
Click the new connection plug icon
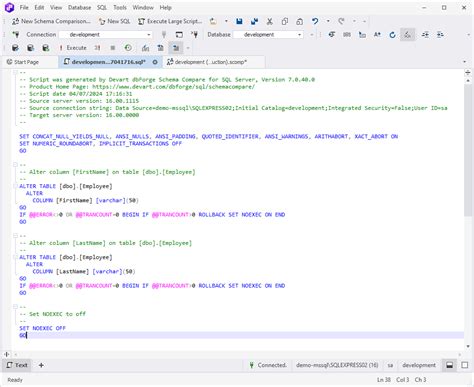click(16, 35)
